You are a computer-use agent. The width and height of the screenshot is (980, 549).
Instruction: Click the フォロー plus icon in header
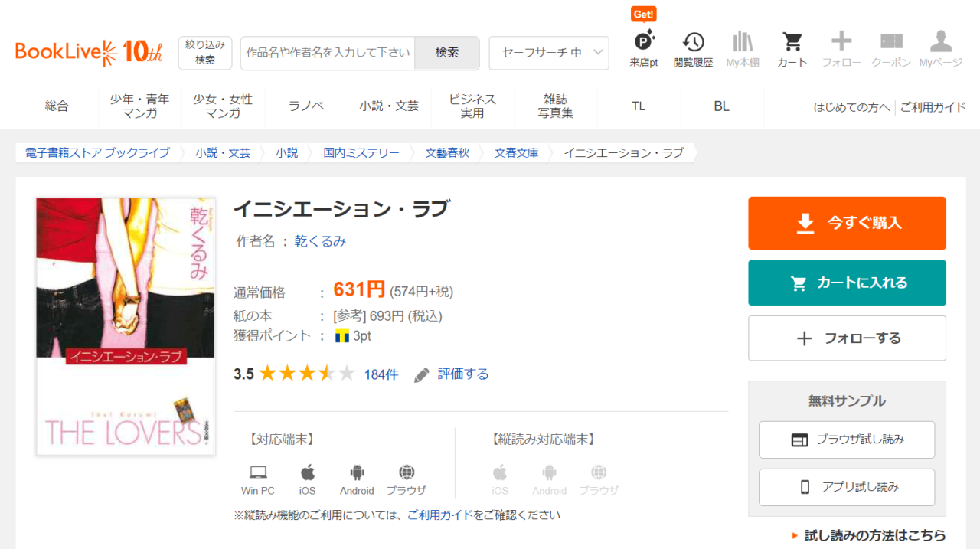tap(841, 49)
